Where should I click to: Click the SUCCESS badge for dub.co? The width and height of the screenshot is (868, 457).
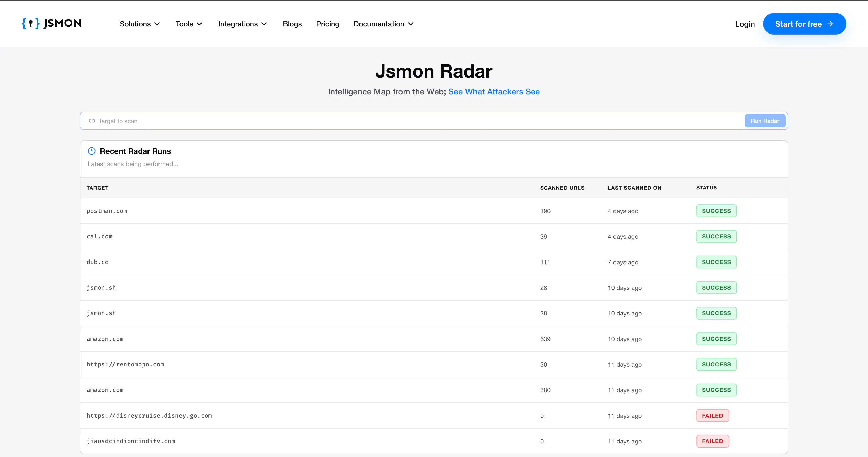click(x=716, y=262)
